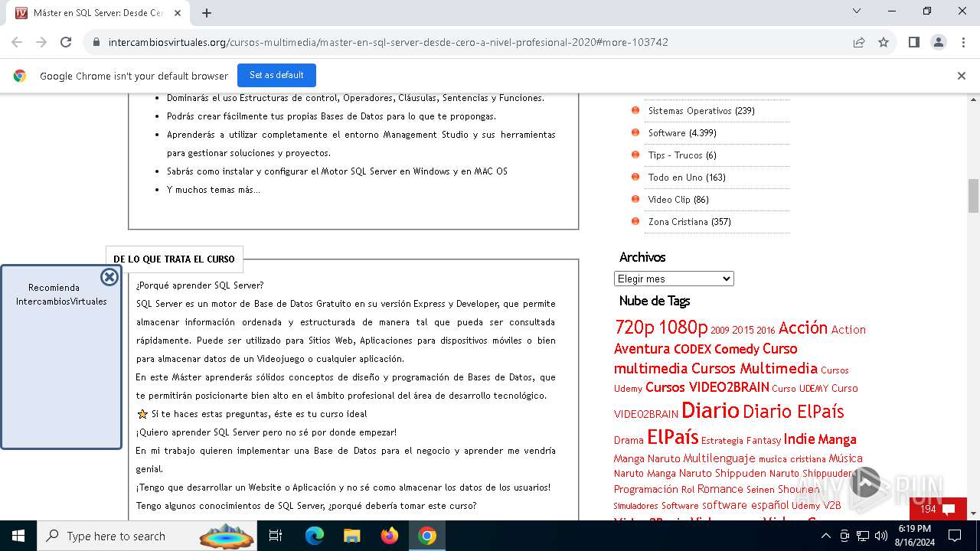Image resolution: width=980 pixels, height=551 pixels.
Task: Click the Comedy tag
Action: click(x=737, y=349)
